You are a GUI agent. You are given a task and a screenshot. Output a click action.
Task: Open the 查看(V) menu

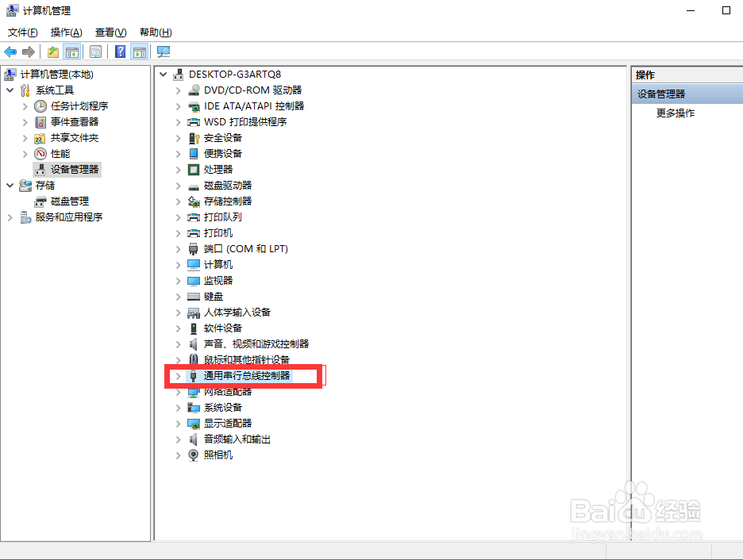pyautogui.click(x=111, y=33)
